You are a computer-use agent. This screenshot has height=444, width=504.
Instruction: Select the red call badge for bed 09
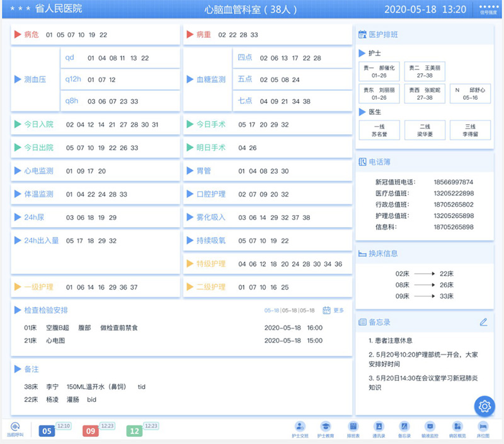91,431
